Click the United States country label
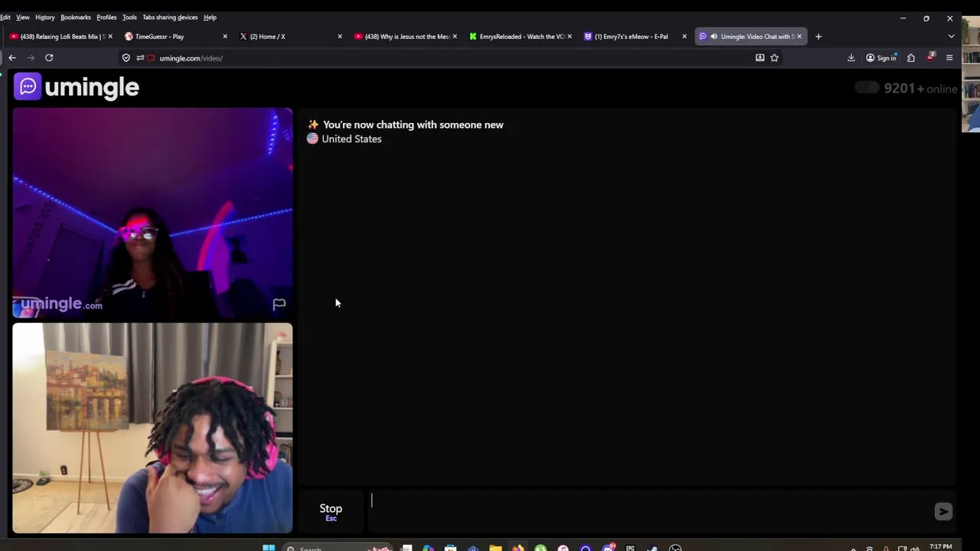 click(x=351, y=139)
